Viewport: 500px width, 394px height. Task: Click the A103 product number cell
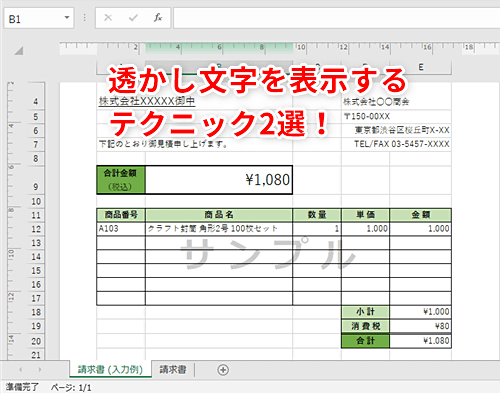click(121, 229)
